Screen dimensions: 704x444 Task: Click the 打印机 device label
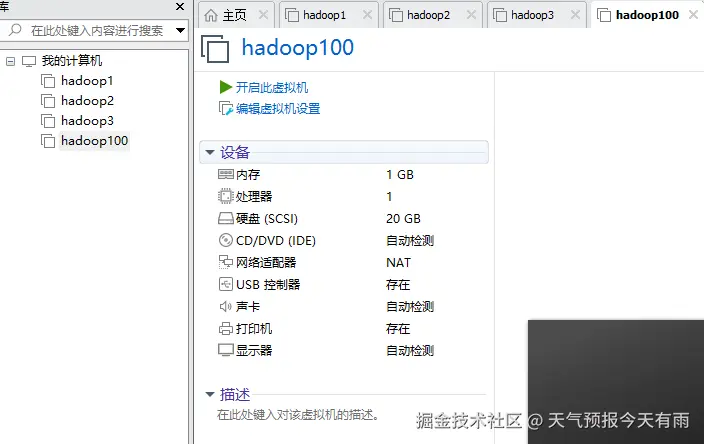click(254, 329)
